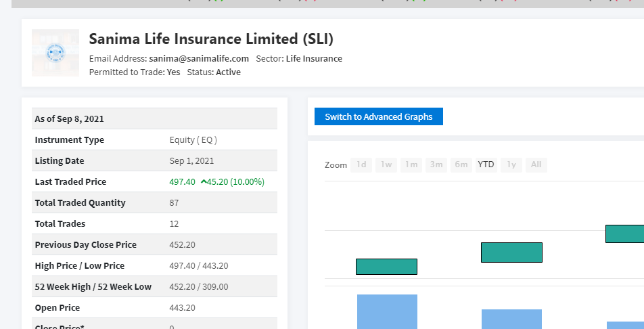This screenshot has height=329, width=644.
Task: Click the Instrument Type label
Action: [x=70, y=140]
